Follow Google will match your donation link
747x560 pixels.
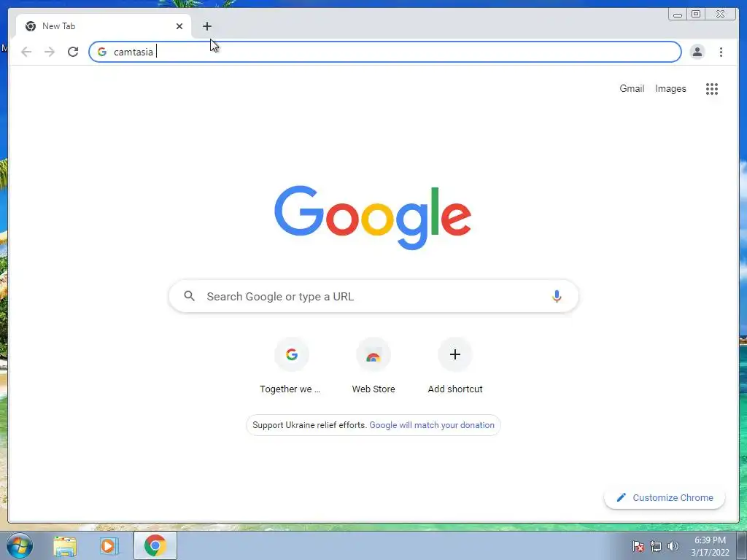coord(432,425)
